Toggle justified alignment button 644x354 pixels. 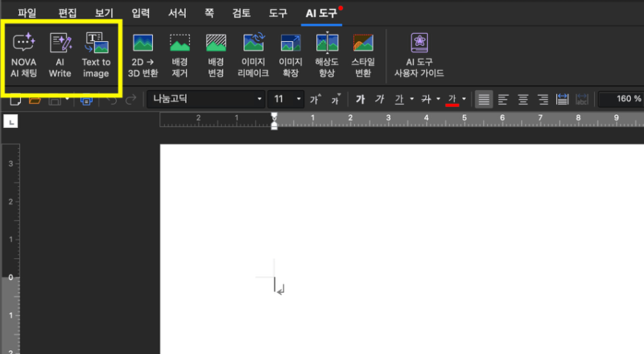484,99
